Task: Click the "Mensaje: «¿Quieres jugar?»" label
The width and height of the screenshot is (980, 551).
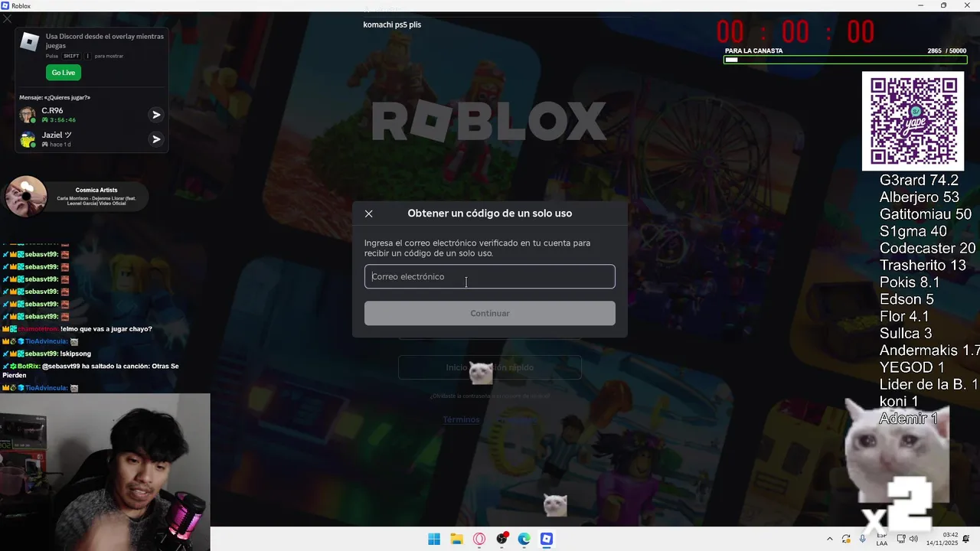Action: pos(54,97)
